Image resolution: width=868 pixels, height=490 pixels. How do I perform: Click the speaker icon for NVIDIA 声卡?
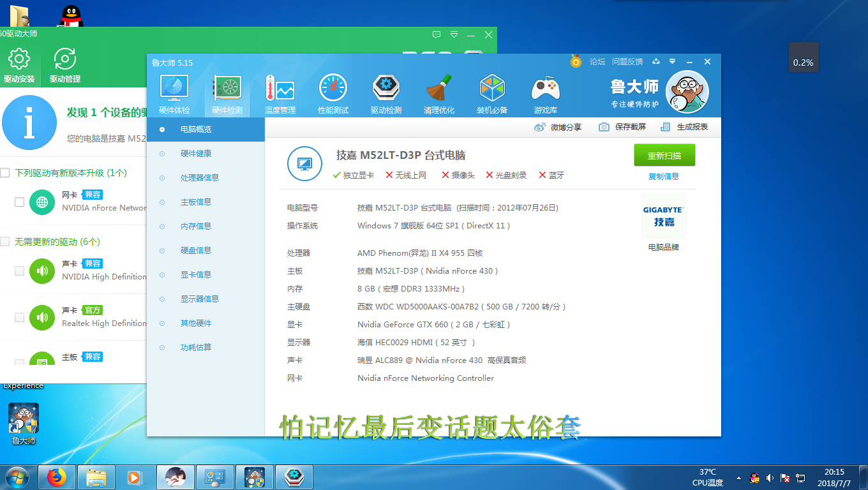(42, 271)
